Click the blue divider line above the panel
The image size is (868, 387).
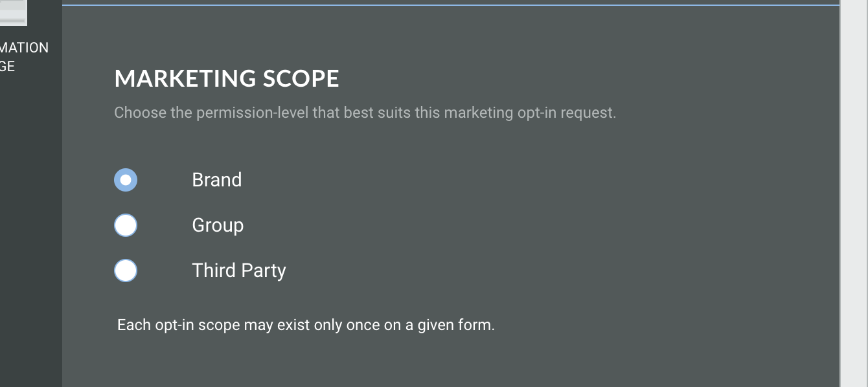coord(450,5)
